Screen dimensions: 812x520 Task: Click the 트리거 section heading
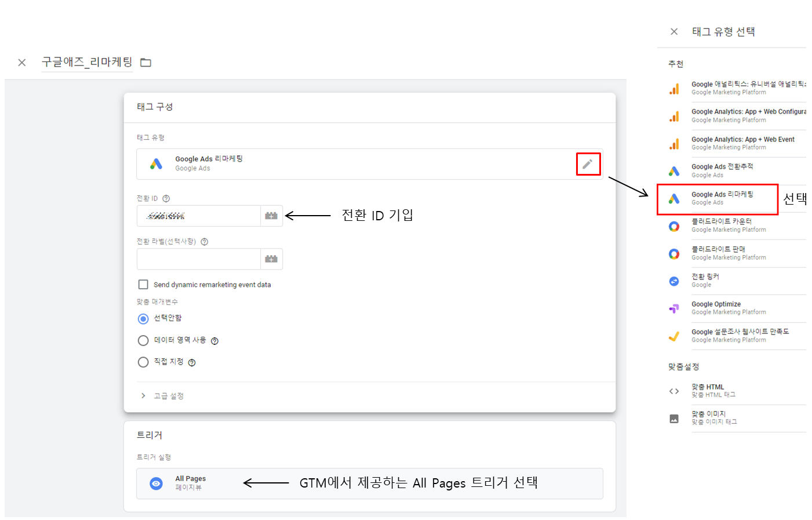point(150,435)
